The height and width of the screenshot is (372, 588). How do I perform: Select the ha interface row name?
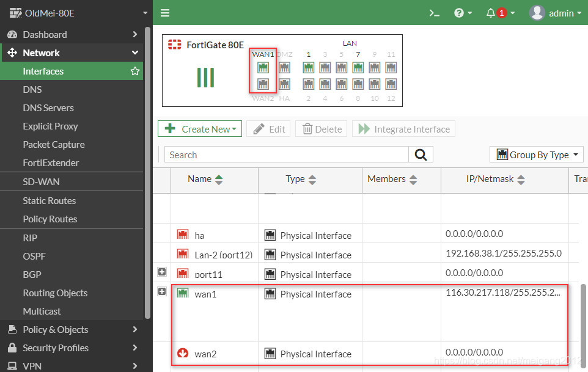[199, 236]
